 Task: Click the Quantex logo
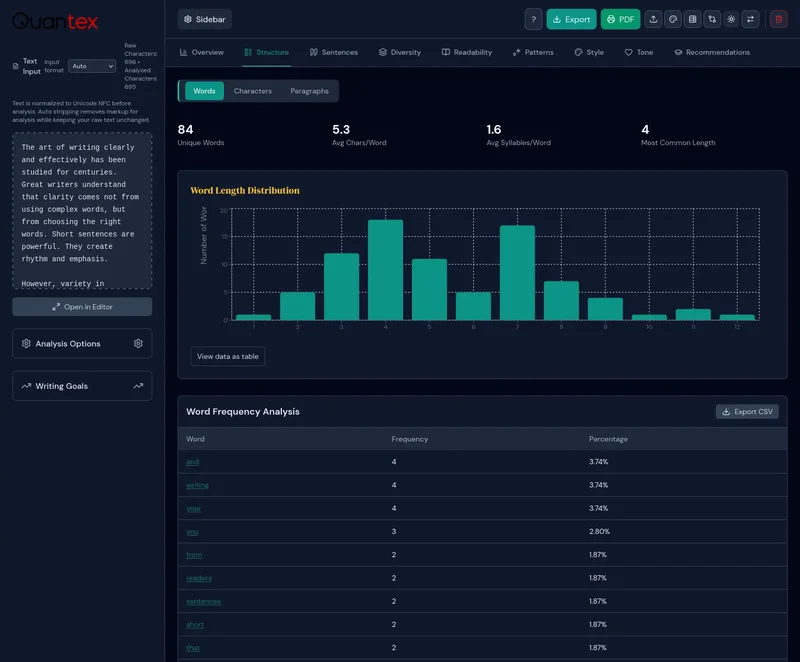click(55, 21)
